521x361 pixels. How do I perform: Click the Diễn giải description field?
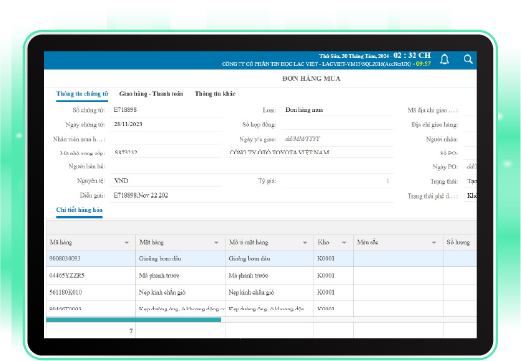pos(252,196)
